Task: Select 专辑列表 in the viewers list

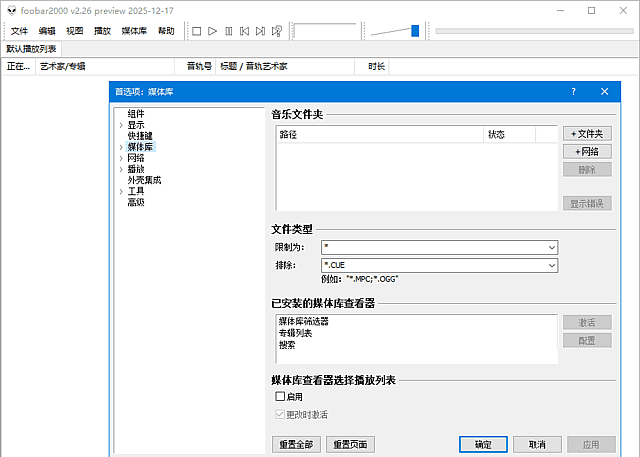Action: (296, 333)
